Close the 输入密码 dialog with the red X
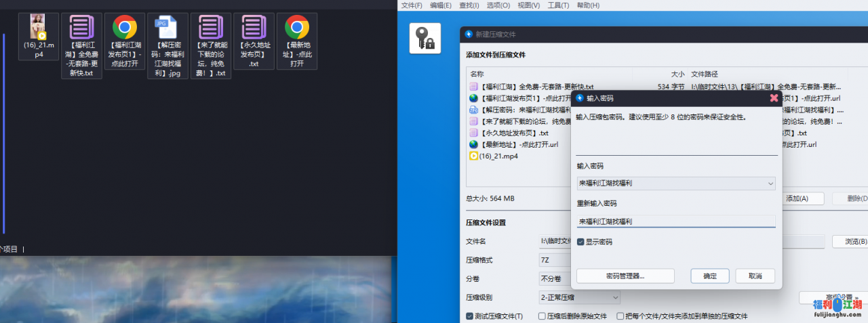Viewport: 868px width, 323px height. pyautogui.click(x=774, y=98)
